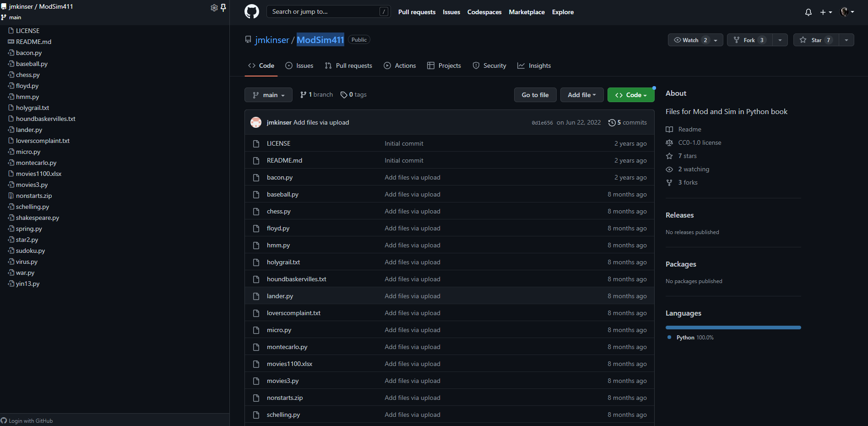Click the CC0-1.0 license scale icon

(x=669, y=142)
